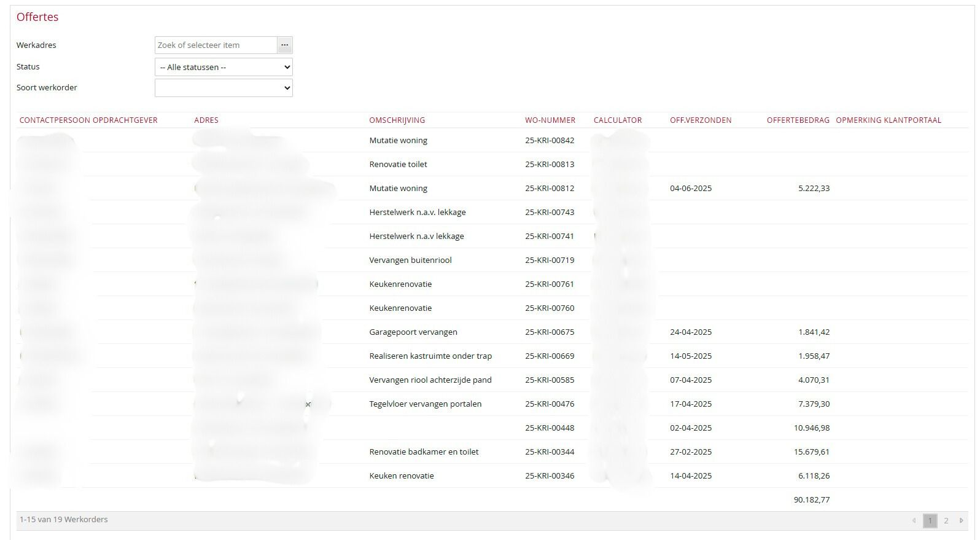The image size is (980, 540).
Task: Select work order 25-KRI-00669
Action: tap(550, 356)
